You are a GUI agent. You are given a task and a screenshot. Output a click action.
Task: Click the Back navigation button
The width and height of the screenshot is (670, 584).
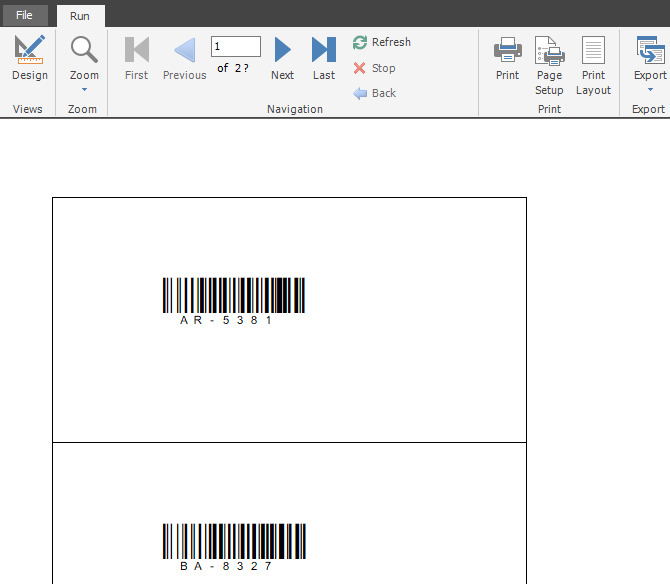[375, 93]
